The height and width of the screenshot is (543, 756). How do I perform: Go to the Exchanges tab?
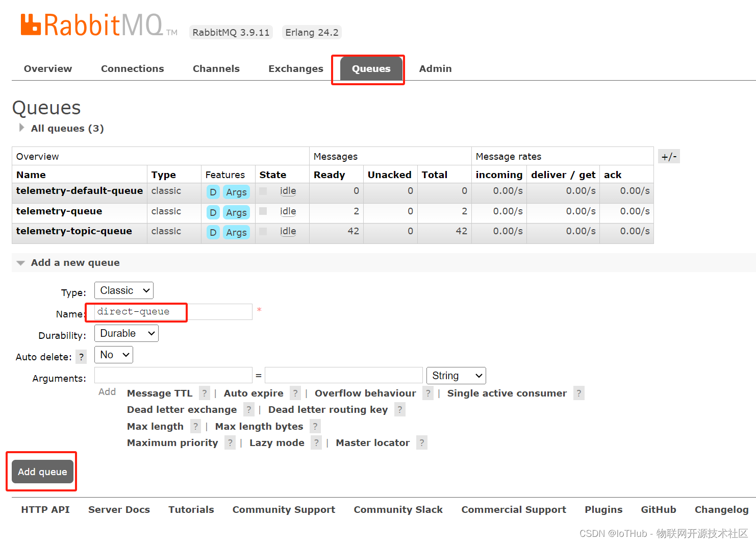coord(296,68)
